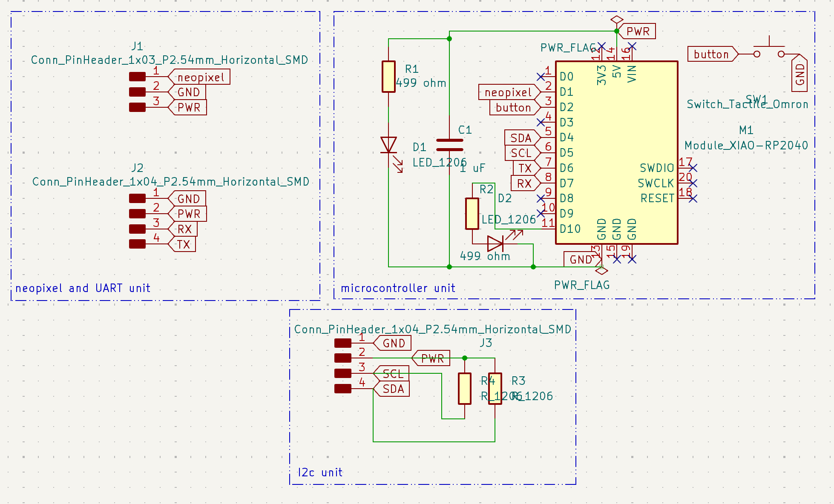Select the R1 resistor symbol
The height and width of the screenshot is (504, 834).
click(x=388, y=77)
